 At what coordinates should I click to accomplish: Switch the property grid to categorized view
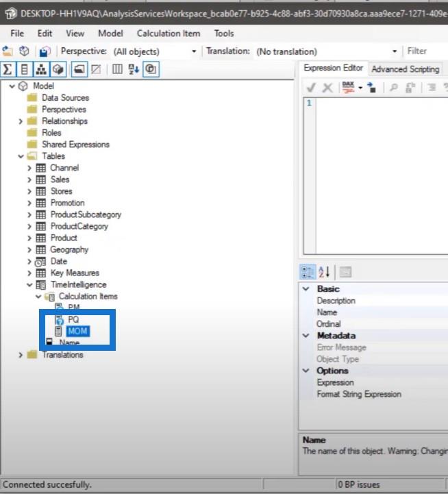(307, 272)
